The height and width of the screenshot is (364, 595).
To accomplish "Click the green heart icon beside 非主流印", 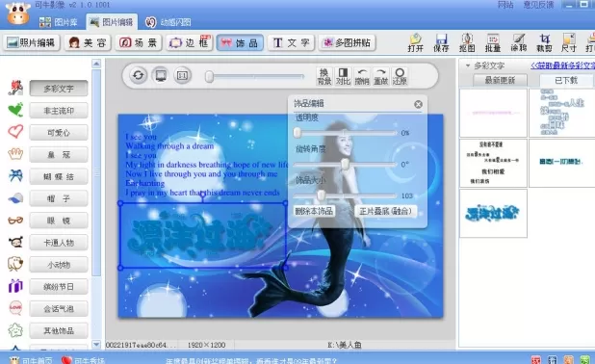I will click(15, 110).
